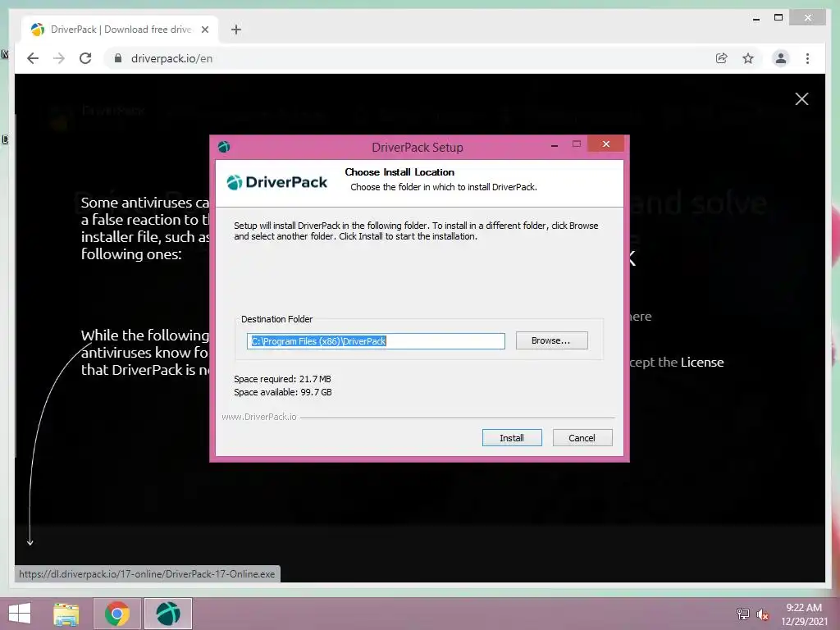Open Chrome three-dot menu
Image resolution: width=840 pixels, height=630 pixels.
[x=807, y=58]
